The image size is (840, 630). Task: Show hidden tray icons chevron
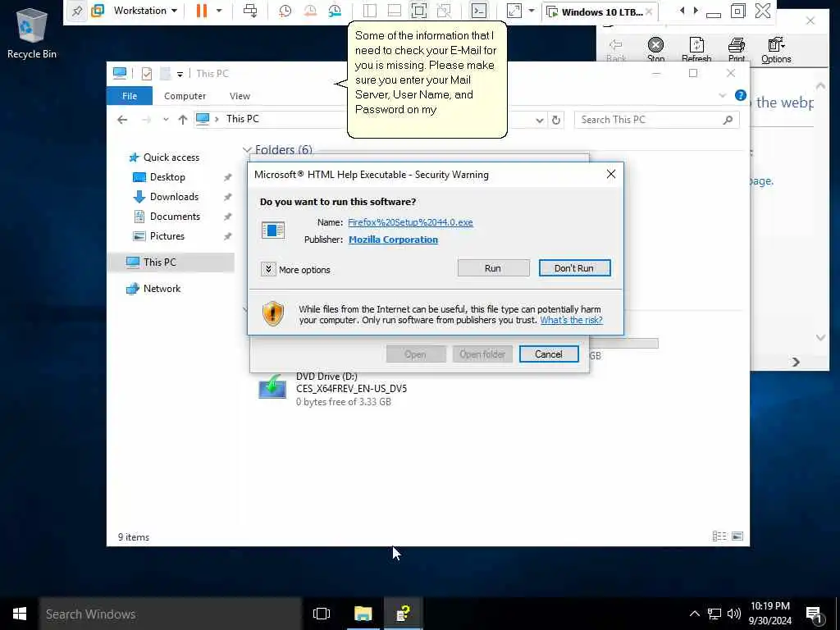694,614
